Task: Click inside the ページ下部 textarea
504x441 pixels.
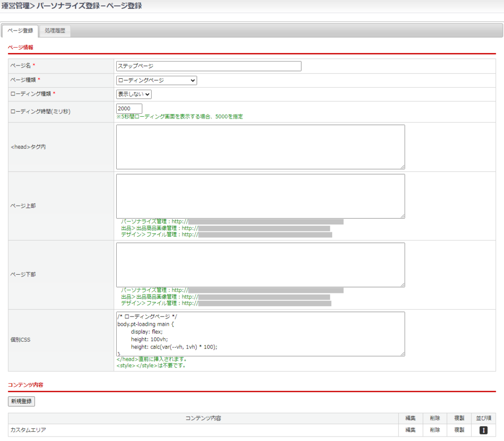Action: click(260, 264)
